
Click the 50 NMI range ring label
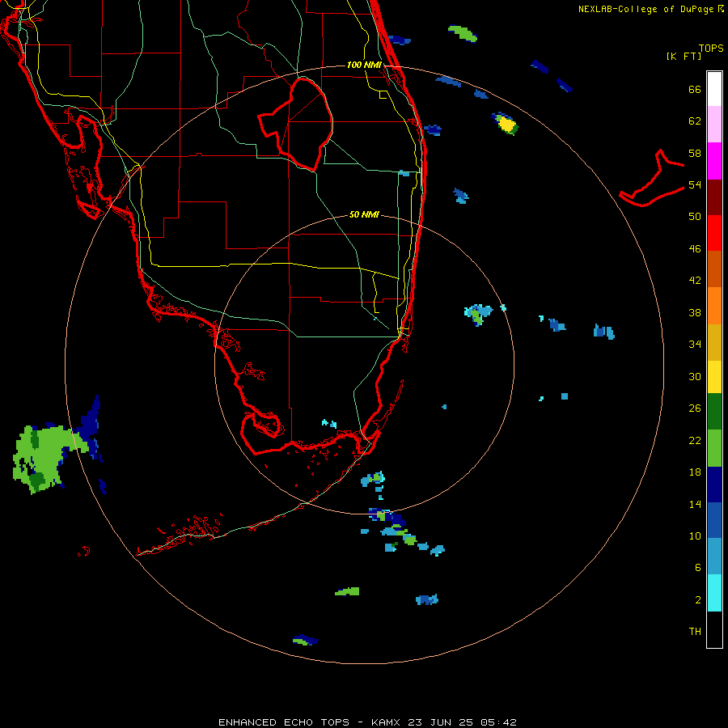(364, 214)
